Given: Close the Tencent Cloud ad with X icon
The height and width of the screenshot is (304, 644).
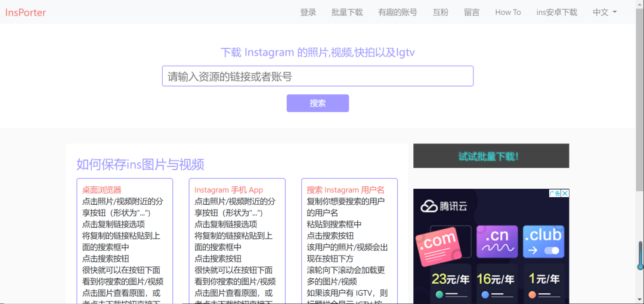Looking at the screenshot, I should (x=565, y=194).
